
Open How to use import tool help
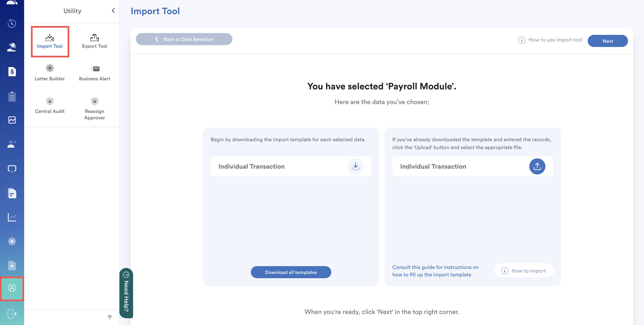tap(550, 40)
